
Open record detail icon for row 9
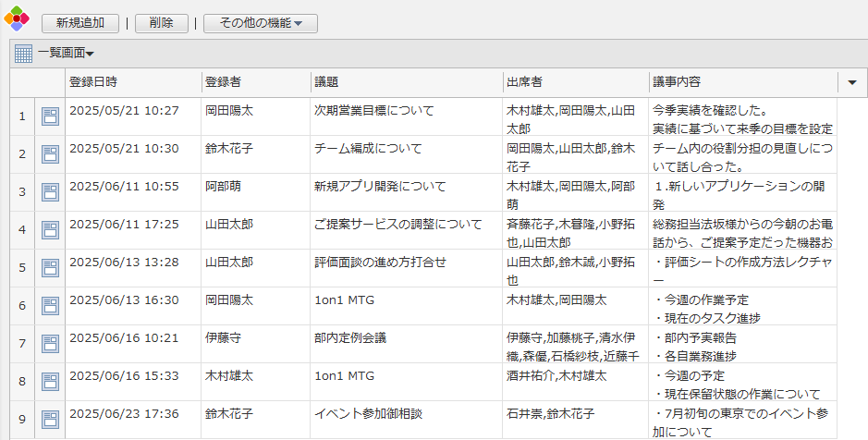50,419
